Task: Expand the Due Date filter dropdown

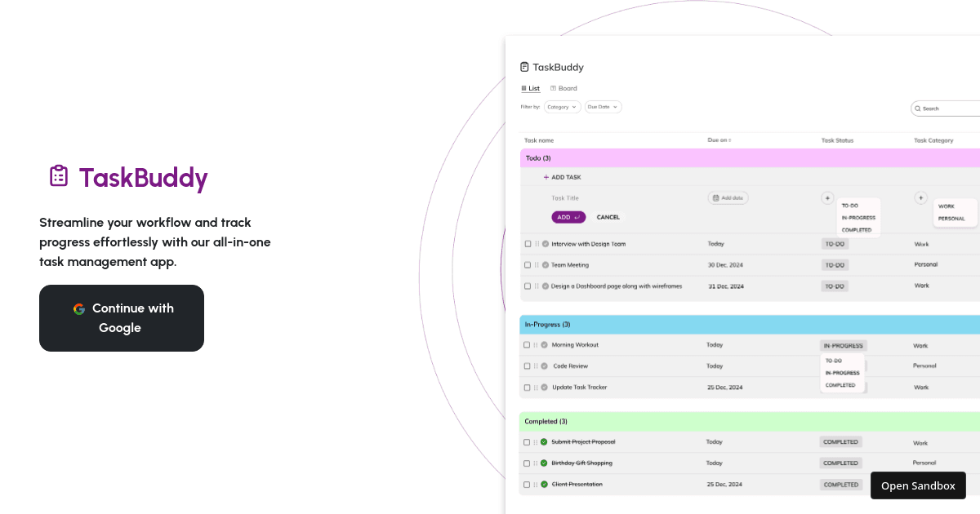Action: click(603, 107)
